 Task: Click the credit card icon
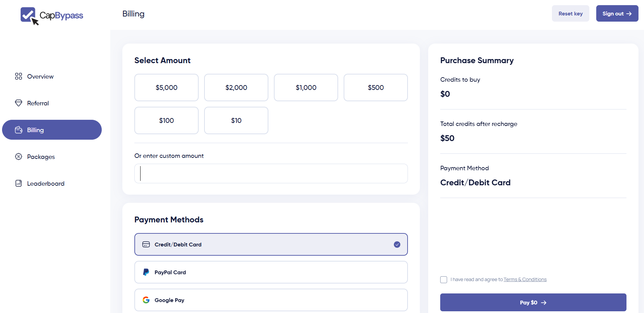coord(146,244)
